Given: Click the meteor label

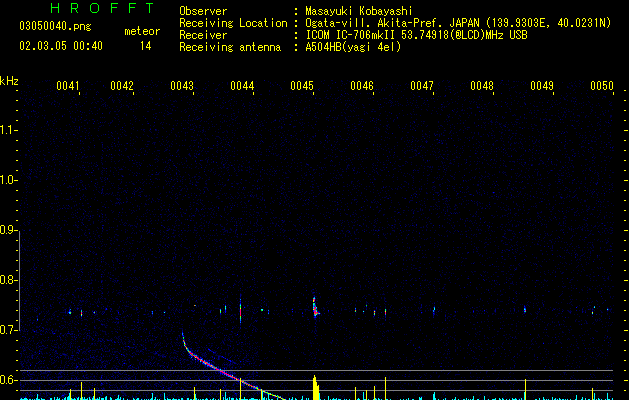Looking at the screenshot, I should [142, 31].
